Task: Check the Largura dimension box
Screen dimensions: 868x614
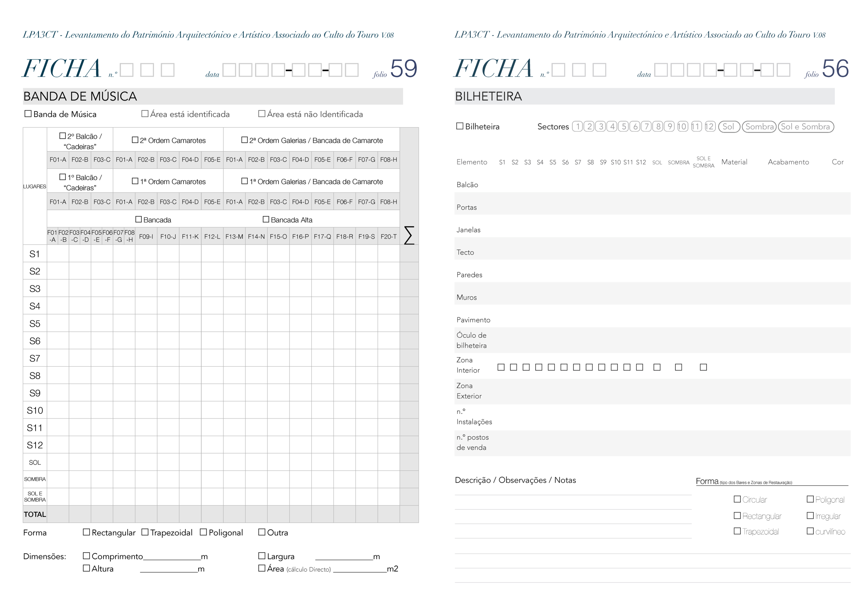Action: pos(261,555)
